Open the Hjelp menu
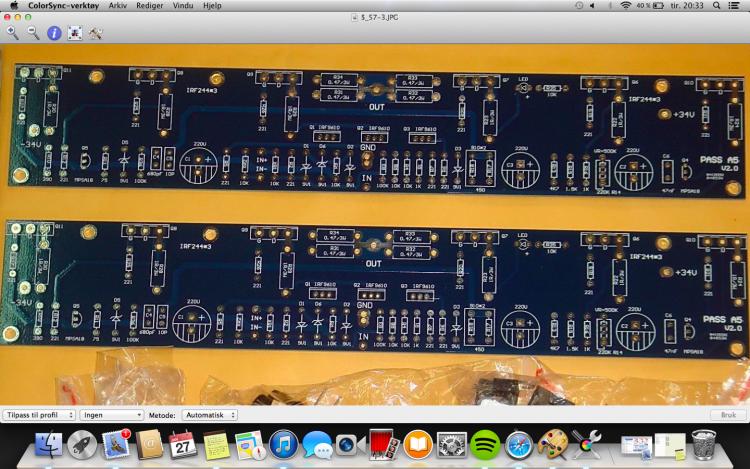750x469 pixels. [x=212, y=6]
